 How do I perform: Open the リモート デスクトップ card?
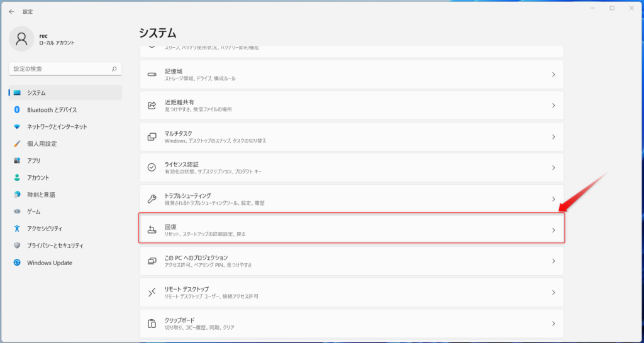(352, 293)
